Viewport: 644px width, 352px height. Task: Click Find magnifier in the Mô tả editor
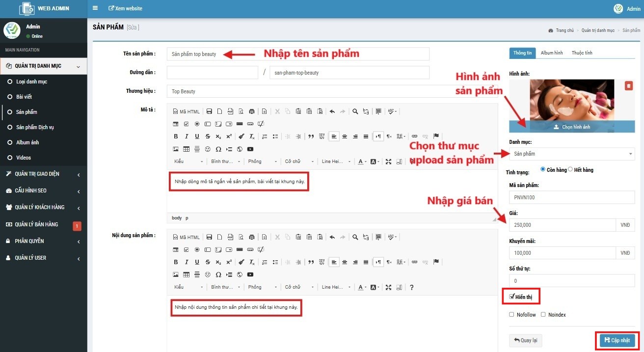point(355,111)
